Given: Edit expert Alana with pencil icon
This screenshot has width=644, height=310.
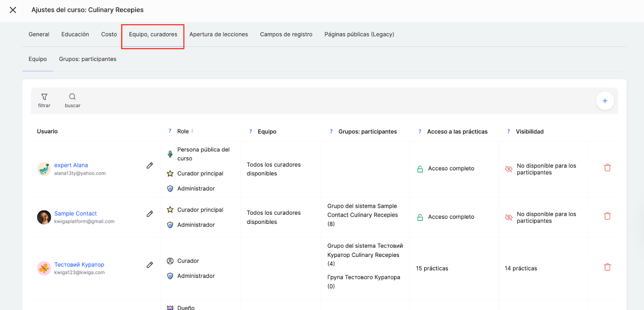Looking at the screenshot, I should click(150, 165).
